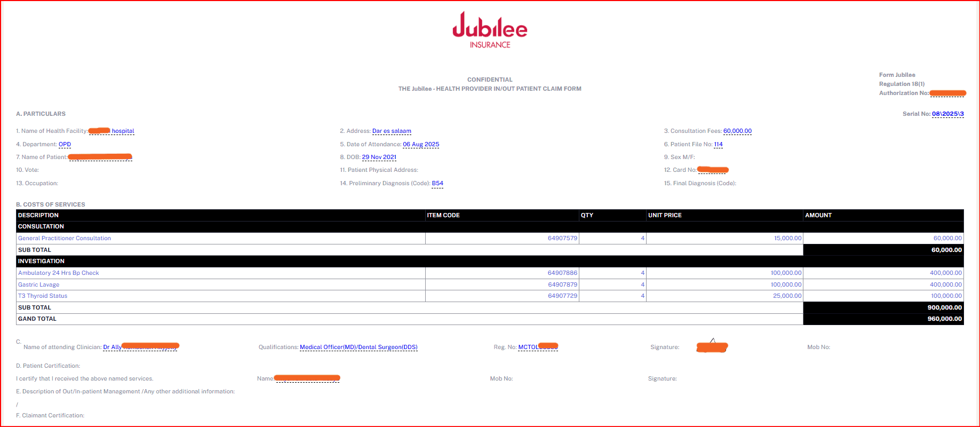980x427 pixels.
Task: Click the Jubilee Insurance logo
Action: pos(490,31)
